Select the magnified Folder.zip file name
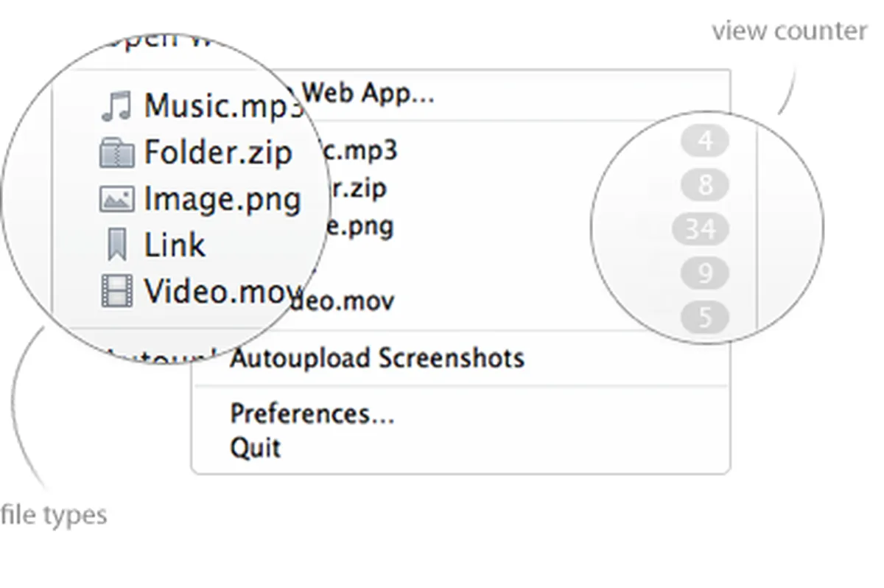The width and height of the screenshot is (884, 588). 218,153
